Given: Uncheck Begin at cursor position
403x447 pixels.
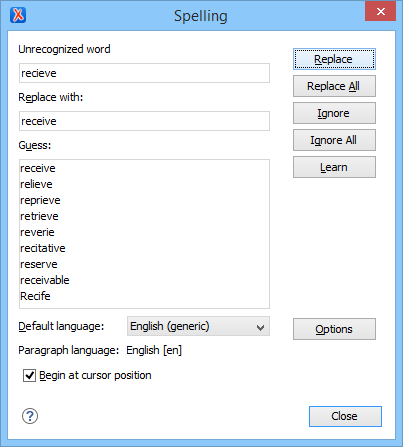Looking at the screenshot, I should [x=29, y=375].
